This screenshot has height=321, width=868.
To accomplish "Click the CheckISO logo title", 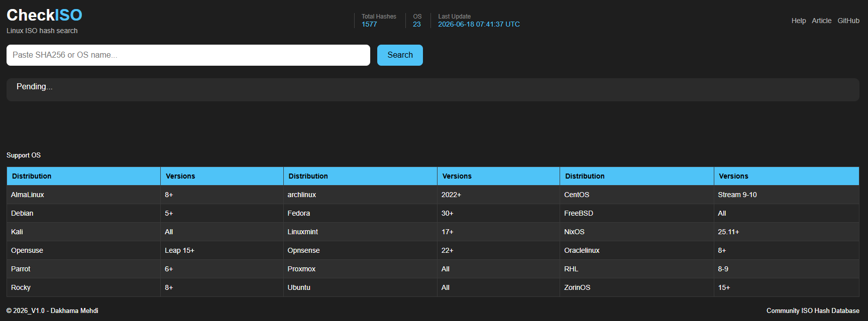I will pos(44,15).
